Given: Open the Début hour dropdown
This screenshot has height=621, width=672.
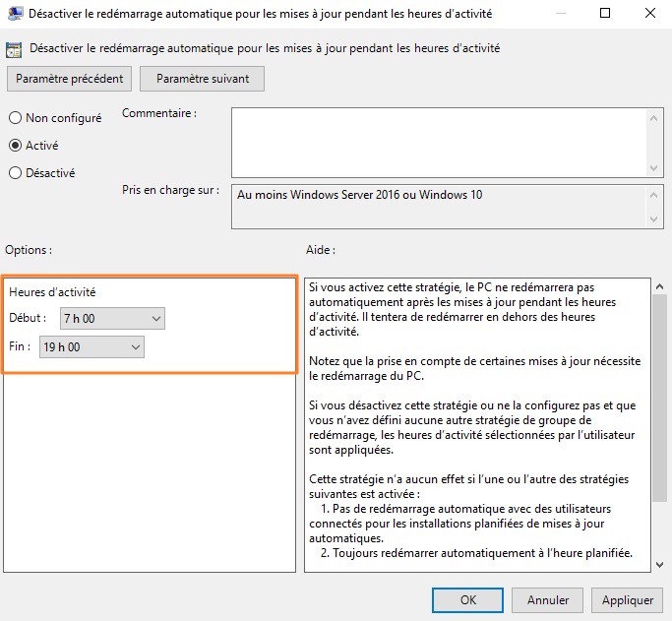Looking at the screenshot, I should pos(112,319).
